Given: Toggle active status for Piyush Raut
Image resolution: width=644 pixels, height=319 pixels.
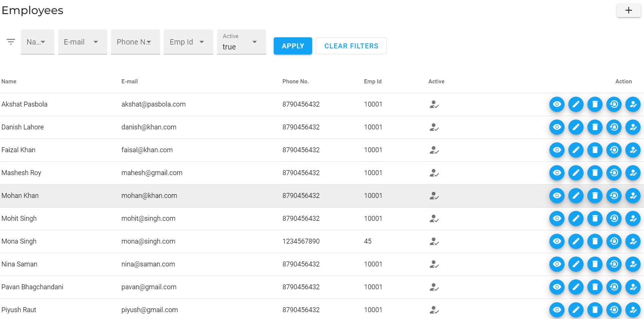Looking at the screenshot, I should click(x=633, y=310).
